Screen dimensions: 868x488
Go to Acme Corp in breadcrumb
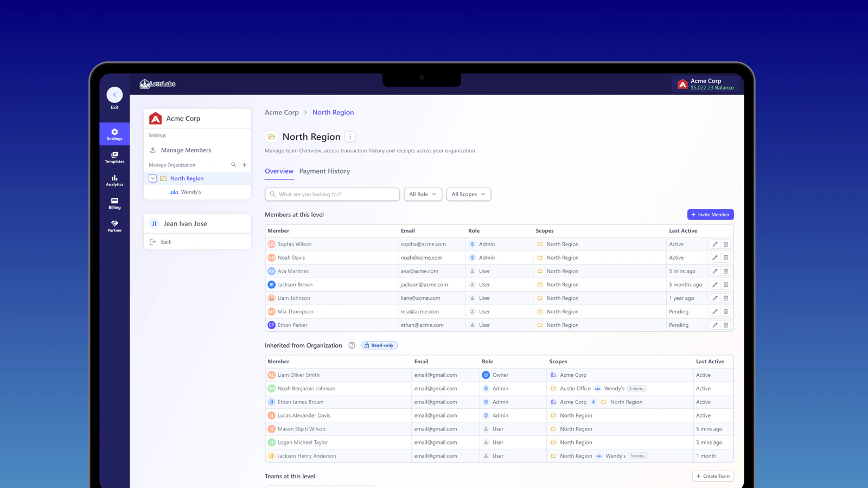282,112
